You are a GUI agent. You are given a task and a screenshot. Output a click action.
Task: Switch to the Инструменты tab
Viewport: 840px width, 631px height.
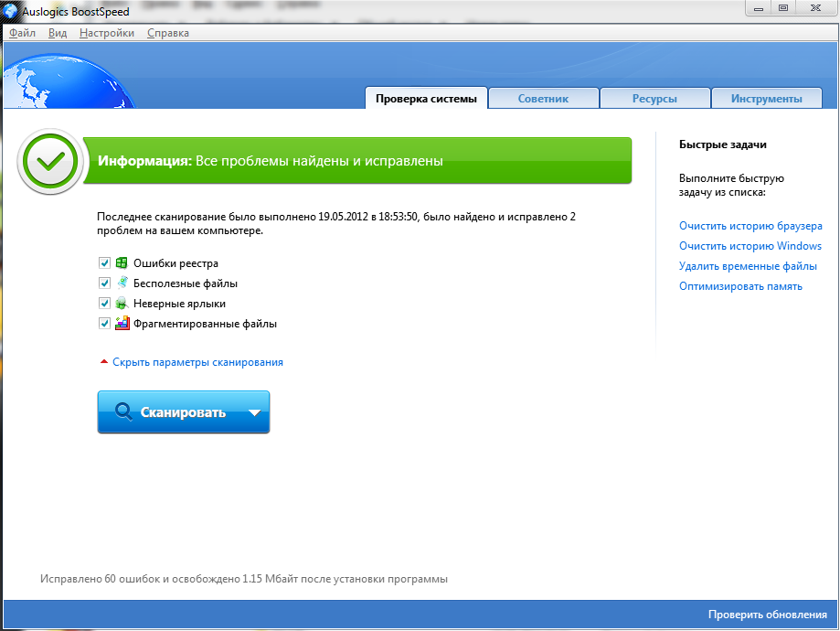pyautogui.click(x=767, y=99)
